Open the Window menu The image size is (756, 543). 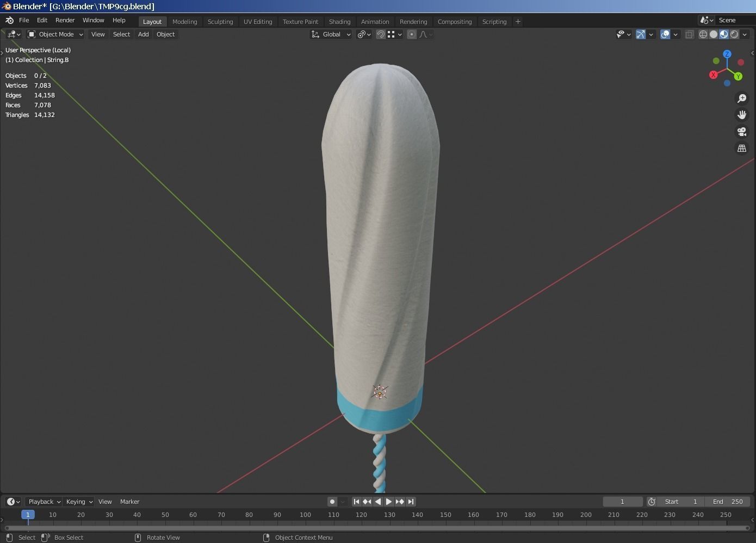tap(93, 20)
